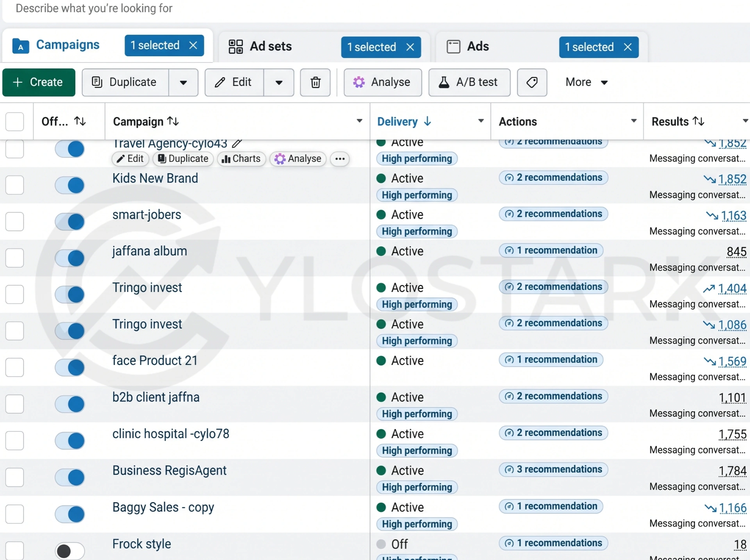Clear the Ads 1 selected filter

628,47
